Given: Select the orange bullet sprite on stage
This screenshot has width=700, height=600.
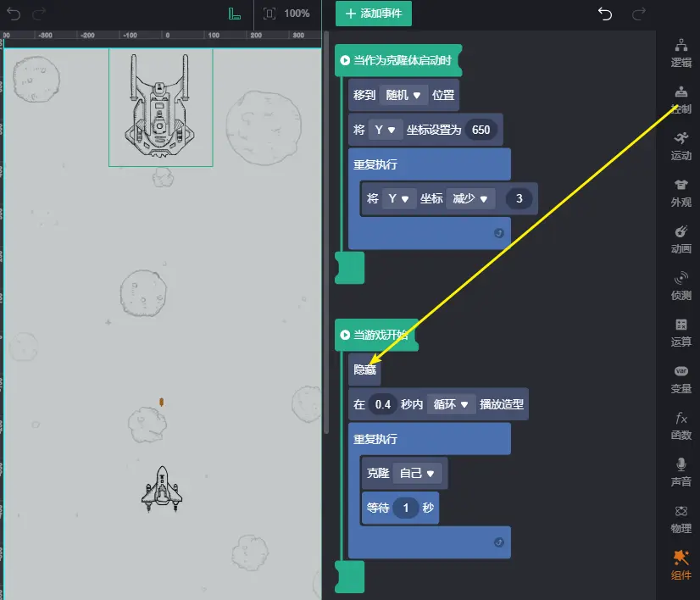Looking at the screenshot, I should tap(162, 402).
